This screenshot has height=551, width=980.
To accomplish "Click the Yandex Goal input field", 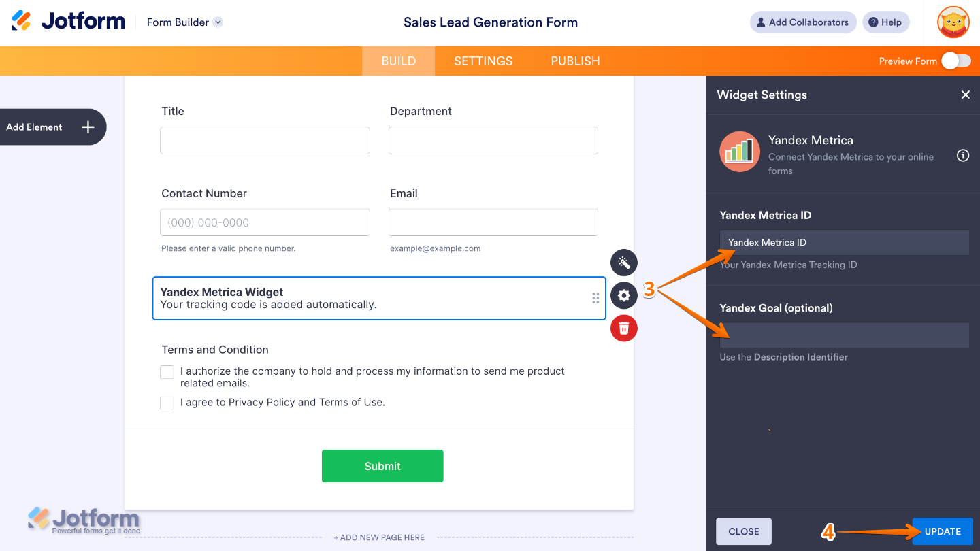I will 844,335.
